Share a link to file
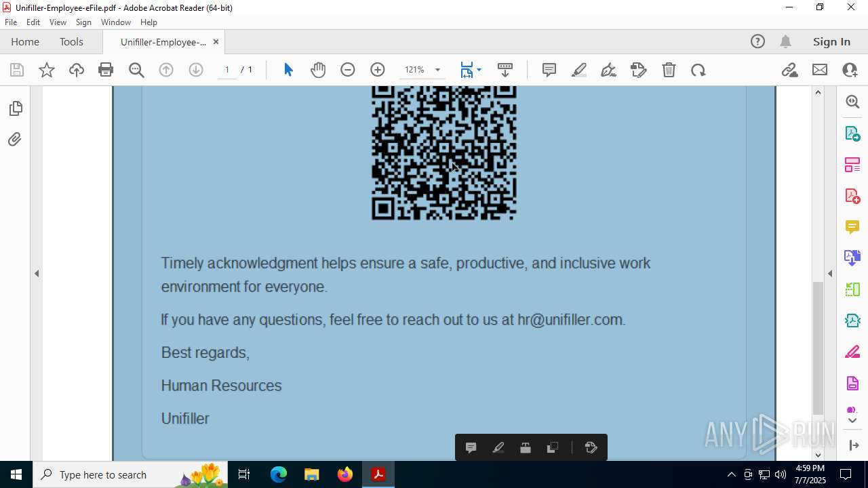Viewport: 868px width, 488px height. click(x=790, y=70)
